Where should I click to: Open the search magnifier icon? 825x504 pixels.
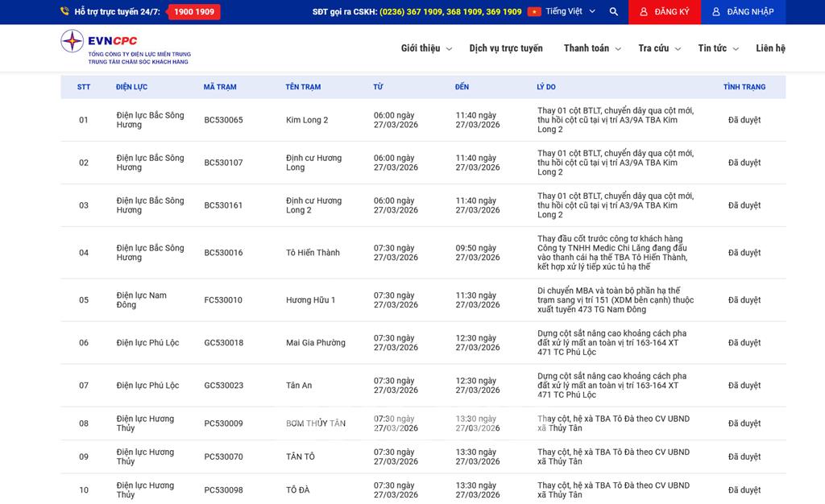click(614, 12)
